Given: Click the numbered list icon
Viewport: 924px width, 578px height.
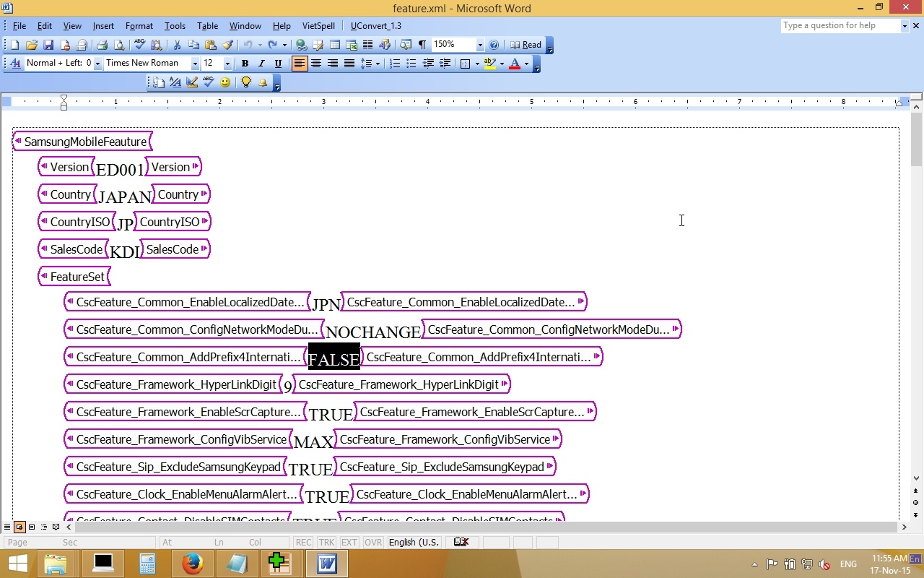Looking at the screenshot, I should pyautogui.click(x=395, y=64).
